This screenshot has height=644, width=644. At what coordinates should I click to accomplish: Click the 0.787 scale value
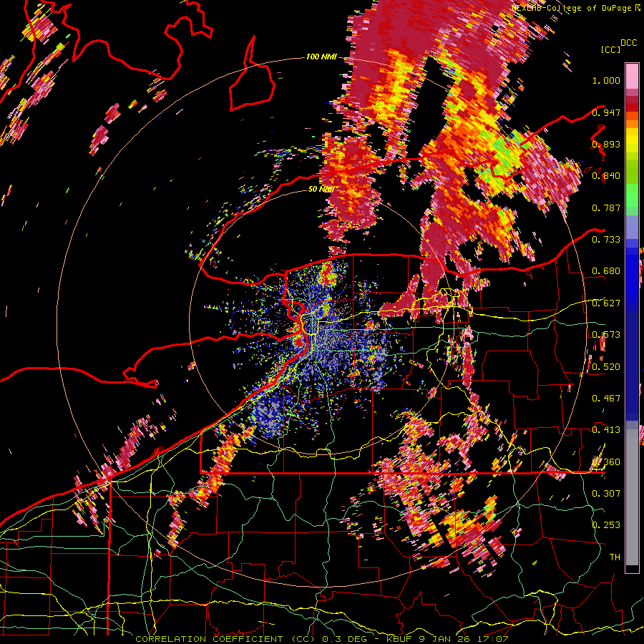[x=606, y=208]
